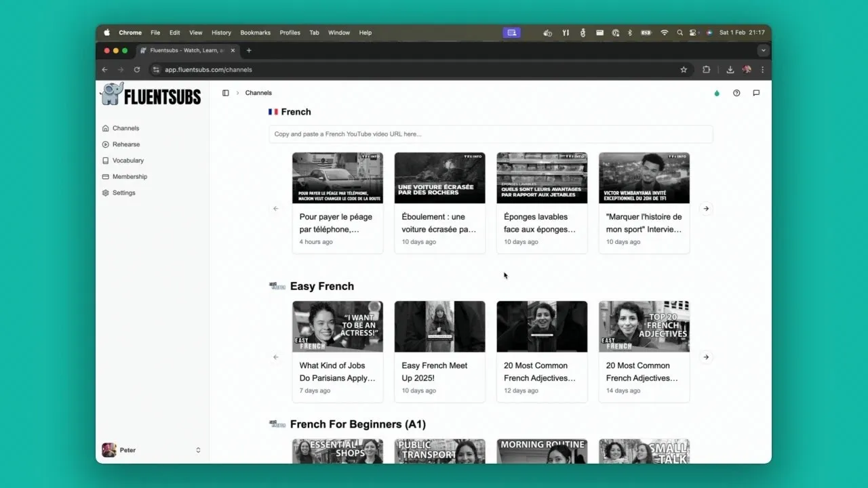Click the purple screen recording menu bar icon
The height and width of the screenshot is (488, 868).
(512, 33)
